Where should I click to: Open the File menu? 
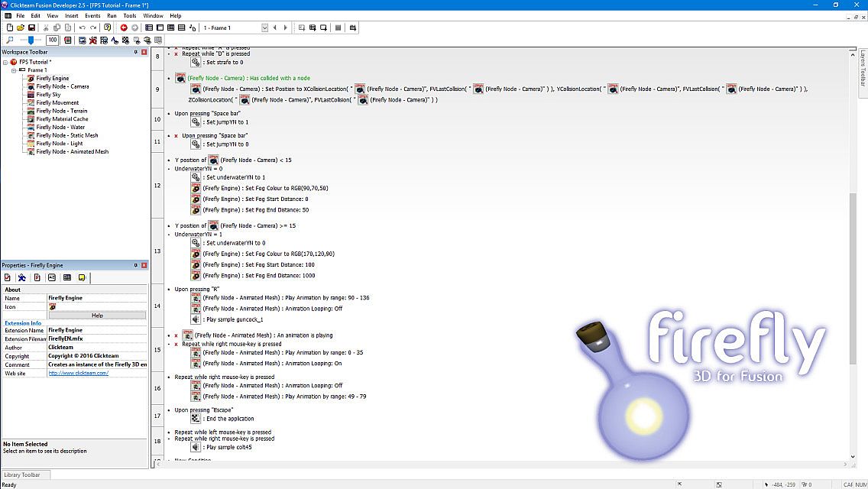(21, 16)
